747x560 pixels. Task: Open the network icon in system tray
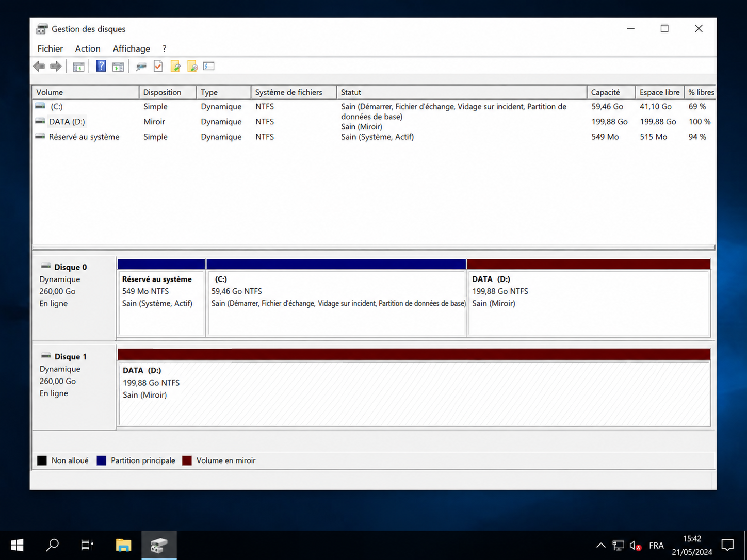click(x=618, y=546)
